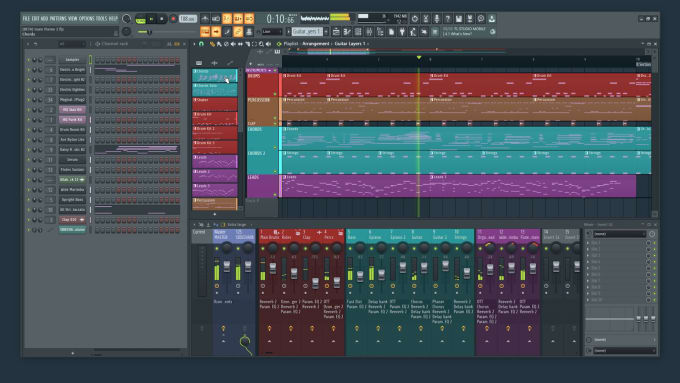Mute the LEADS playlist track
This screenshot has width=680, height=383.
(275, 195)
